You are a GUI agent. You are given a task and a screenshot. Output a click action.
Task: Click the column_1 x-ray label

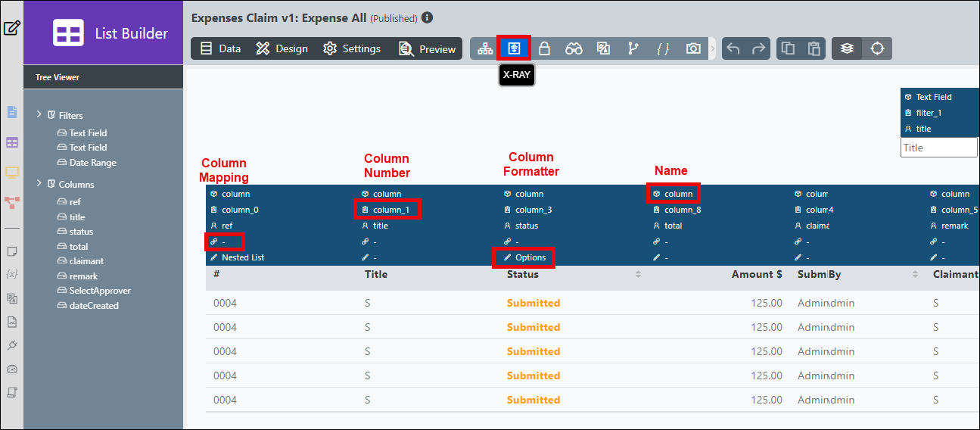[391, 210]
